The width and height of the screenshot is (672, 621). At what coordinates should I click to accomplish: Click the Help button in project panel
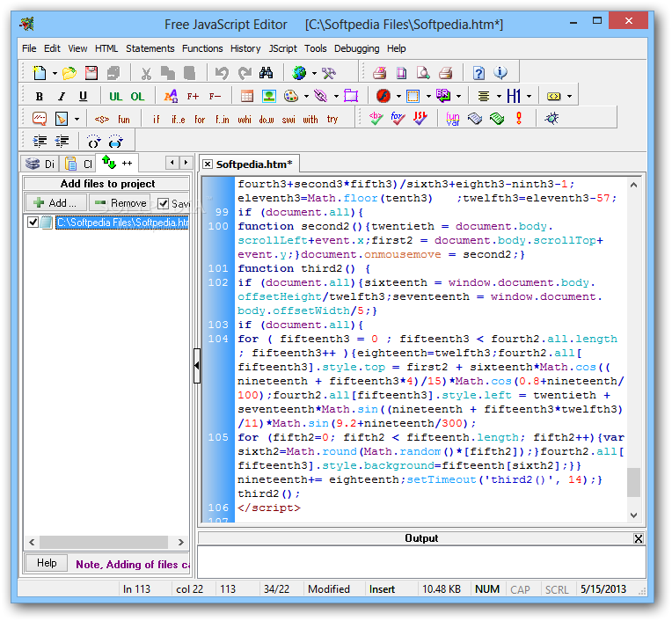coord(47,563)
